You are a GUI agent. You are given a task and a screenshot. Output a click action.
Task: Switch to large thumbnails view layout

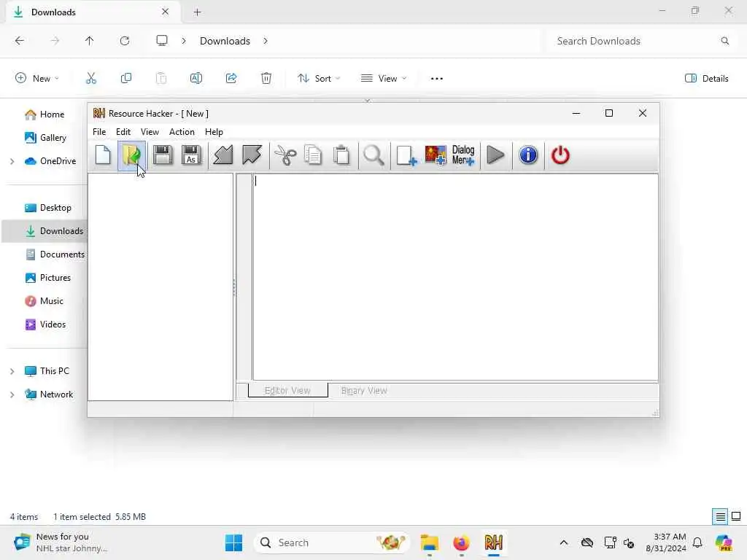pos(736,517)
